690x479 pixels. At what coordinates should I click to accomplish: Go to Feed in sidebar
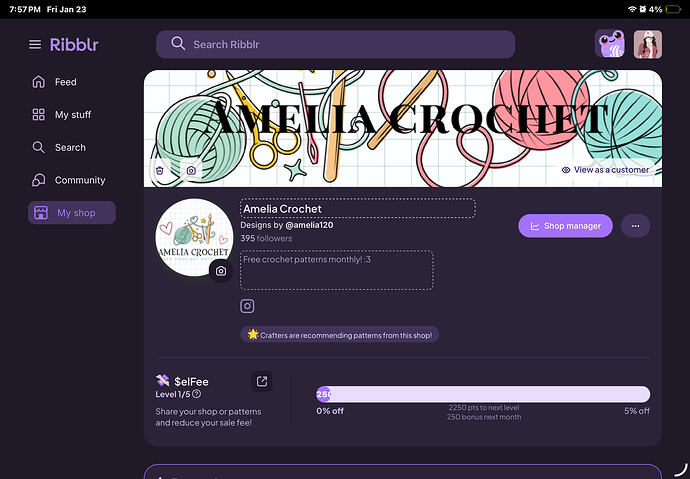coord(65,82)
